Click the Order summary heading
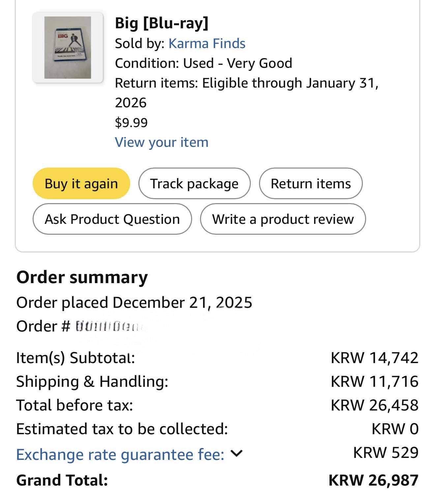The image size is (435, 504). click(82, 277)
